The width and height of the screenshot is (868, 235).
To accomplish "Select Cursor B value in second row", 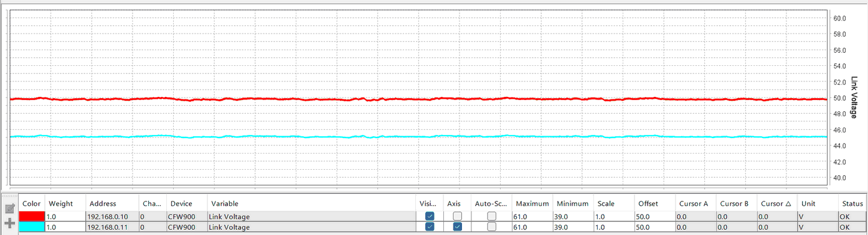I will point(737,227).
